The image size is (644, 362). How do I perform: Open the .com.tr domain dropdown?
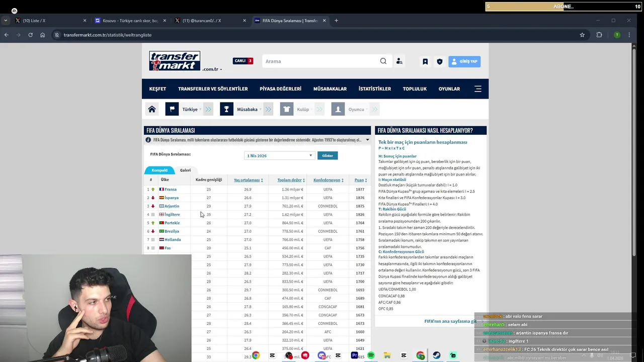[212, 69]
